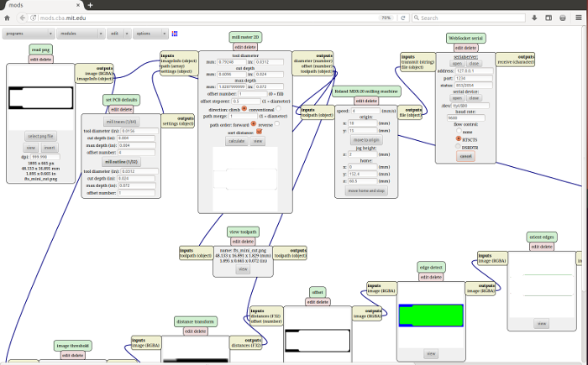Screen dimensions: 588x365
Task: Click mill traces (1/64) button
Action: point(121,122)
